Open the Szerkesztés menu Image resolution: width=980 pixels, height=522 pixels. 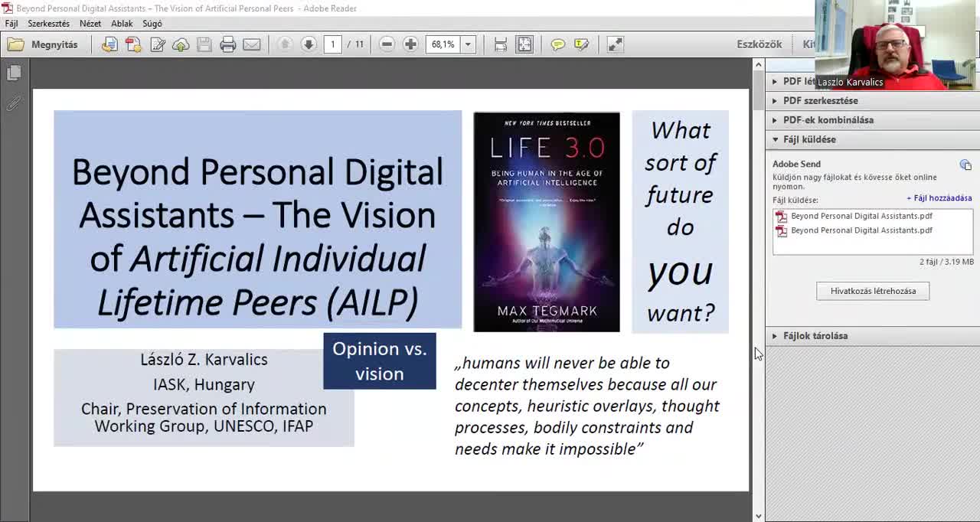[x=49, y=24]
